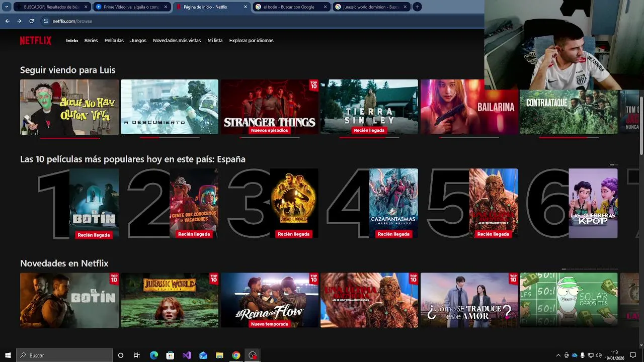Launch Microsoft Edge from taskbar
Image resolution: width=644 pixels, height=362 pixels.
(x=154, y=355)
